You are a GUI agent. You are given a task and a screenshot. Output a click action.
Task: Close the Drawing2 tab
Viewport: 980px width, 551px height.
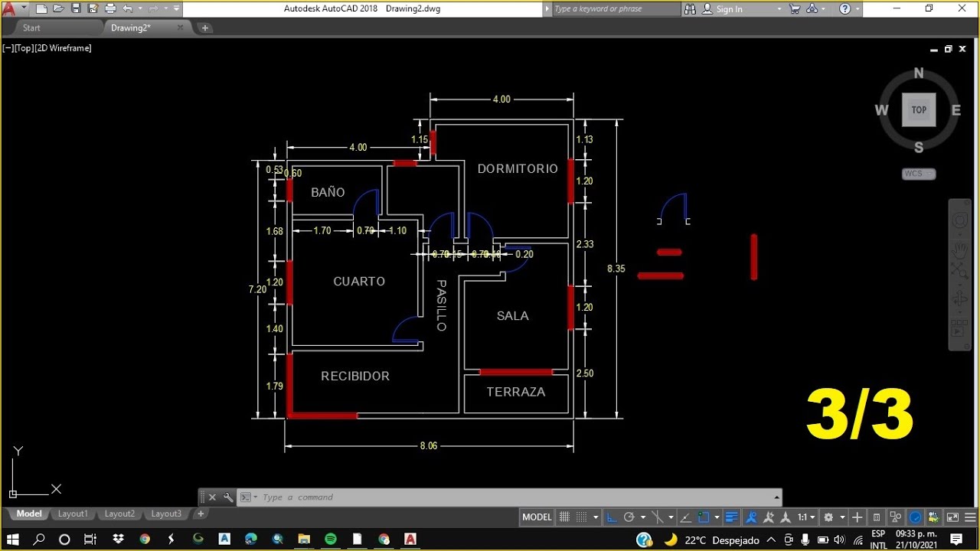pos(181,28)
